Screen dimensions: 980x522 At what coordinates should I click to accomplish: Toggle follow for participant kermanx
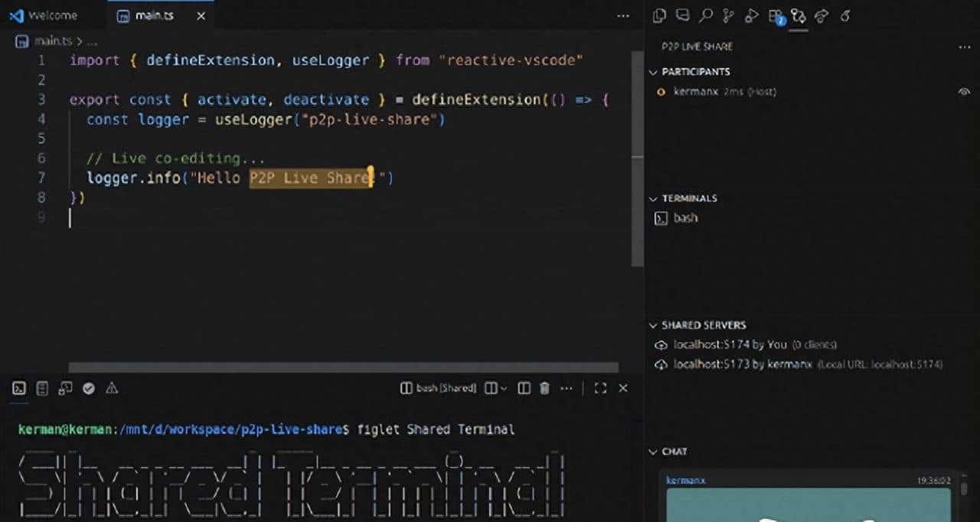(x=965, y=91)
